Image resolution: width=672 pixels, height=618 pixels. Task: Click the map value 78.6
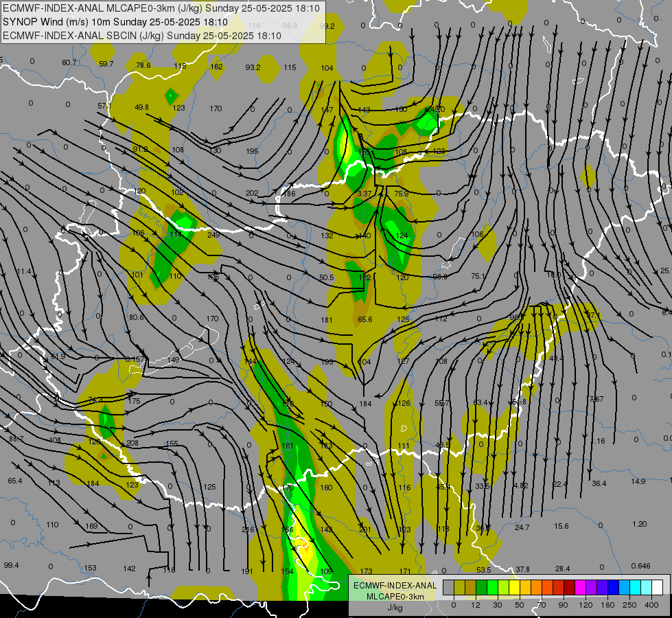(x=143, y=65)
